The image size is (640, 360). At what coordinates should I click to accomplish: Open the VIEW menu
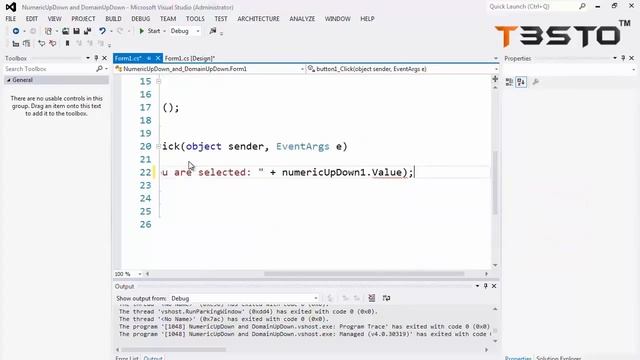[x=54, y=19]
